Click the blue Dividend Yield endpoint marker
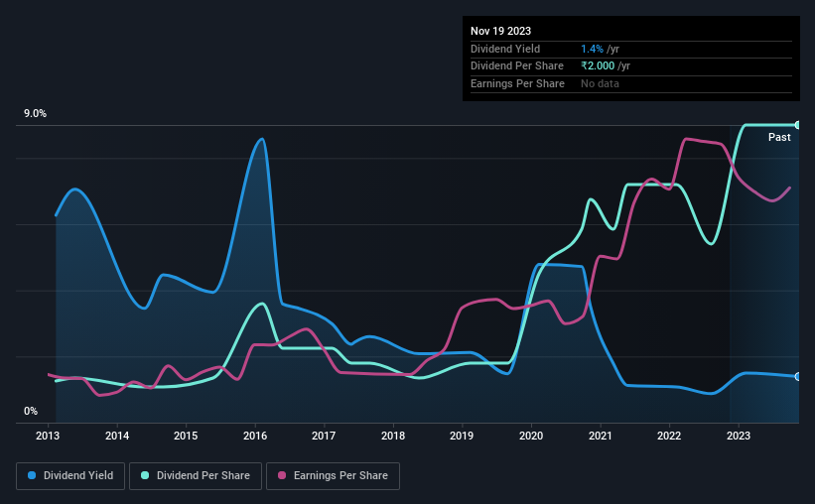 pyautogui.click(x=797, y=377)
